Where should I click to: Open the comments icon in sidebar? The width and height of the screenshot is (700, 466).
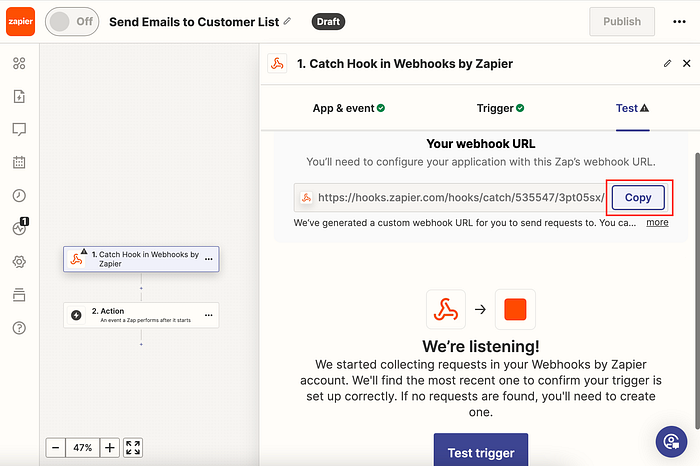pos(19,129)
